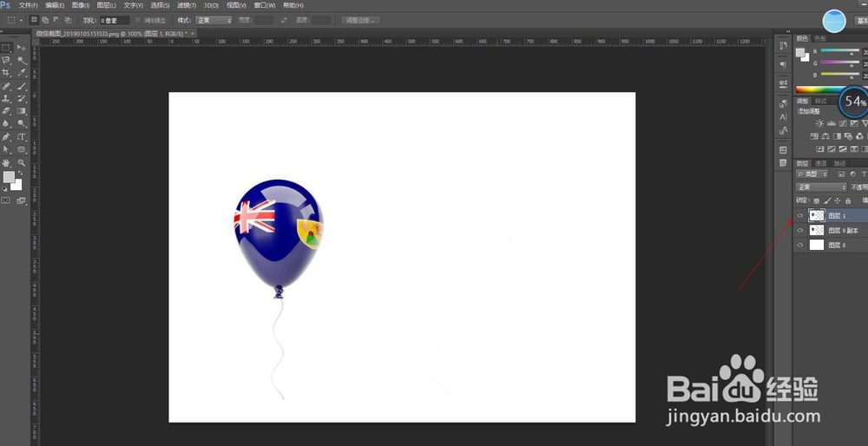Open layer filter 类型 dropdown
Image resolution: width=868 pixels, height=446 pixels.
(x=812, y=174)
